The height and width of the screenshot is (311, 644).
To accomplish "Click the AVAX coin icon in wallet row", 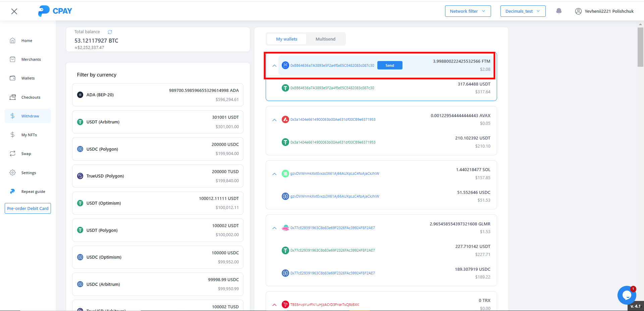I will (x=285, y=119).
